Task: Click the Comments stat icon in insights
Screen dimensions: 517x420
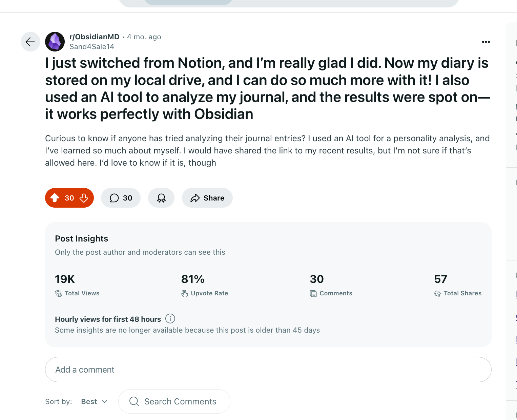Action: coord(313,293)
